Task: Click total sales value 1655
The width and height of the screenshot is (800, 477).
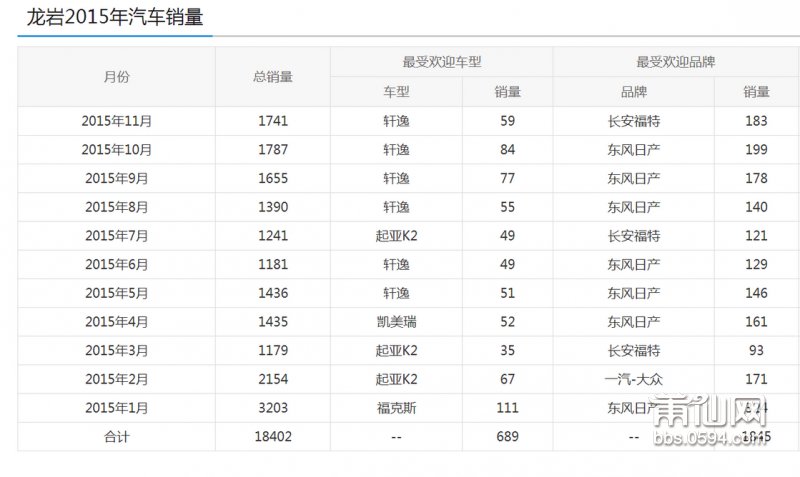Action: 273,178
